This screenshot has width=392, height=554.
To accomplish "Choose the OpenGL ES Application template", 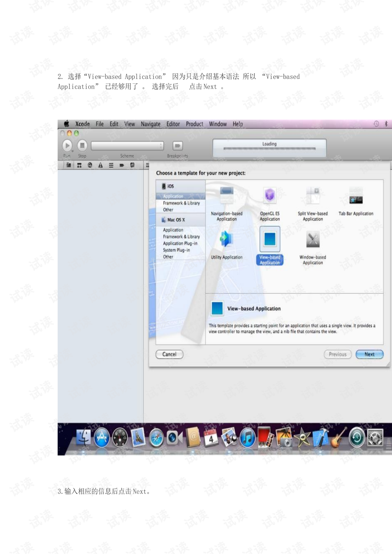I will [270, 196].
